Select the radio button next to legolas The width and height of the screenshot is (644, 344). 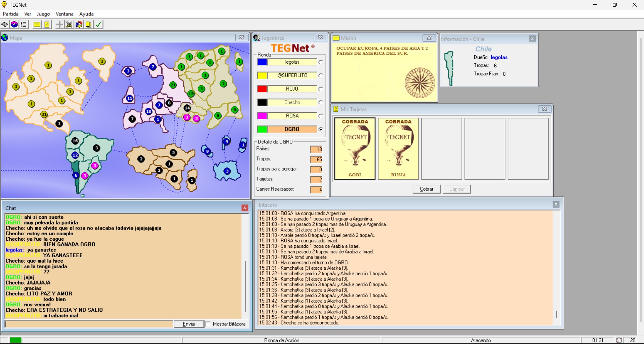[321, 62]
